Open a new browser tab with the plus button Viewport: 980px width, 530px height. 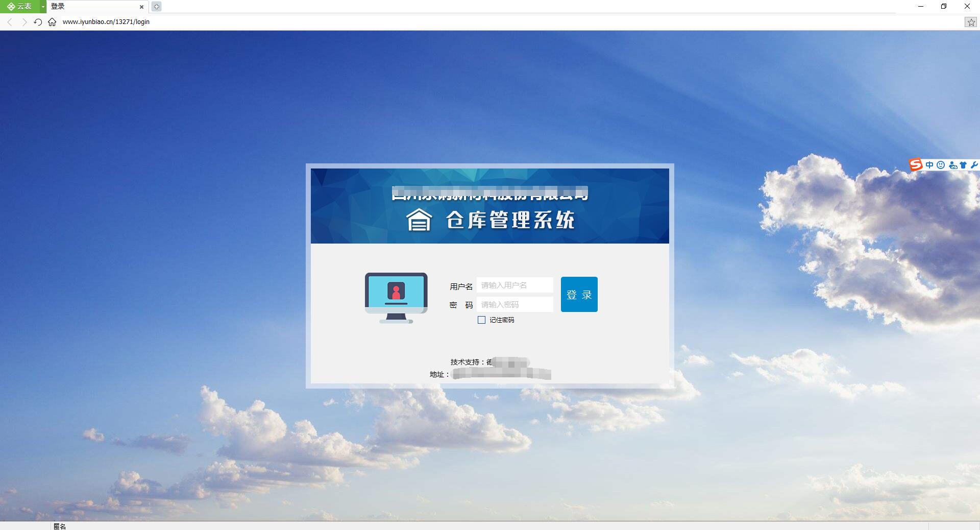pos(157,7)
